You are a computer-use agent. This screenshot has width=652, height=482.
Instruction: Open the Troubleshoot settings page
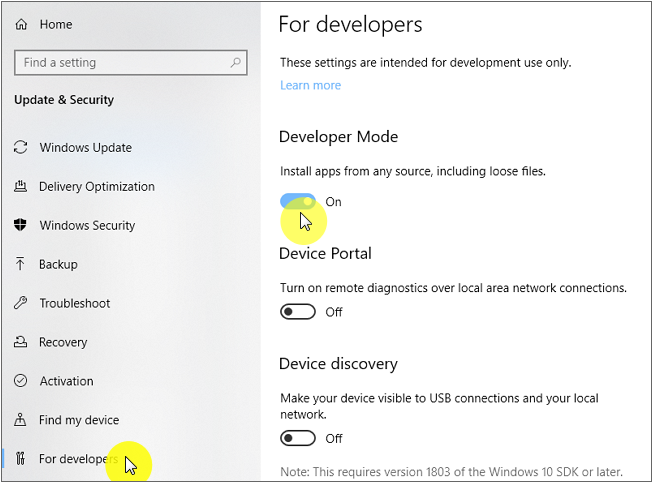[x=74, y=304]
